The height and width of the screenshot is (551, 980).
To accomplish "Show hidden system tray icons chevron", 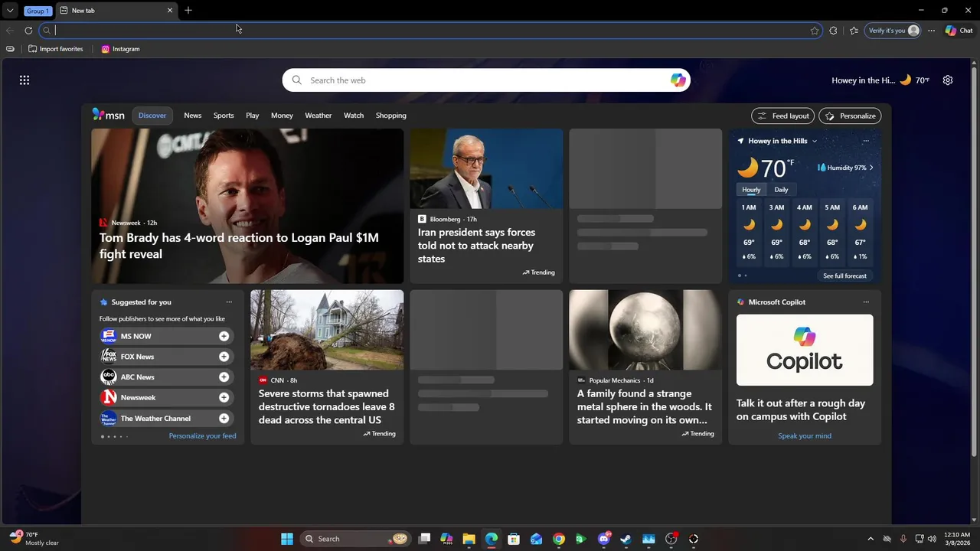I will tap(870, 539).
